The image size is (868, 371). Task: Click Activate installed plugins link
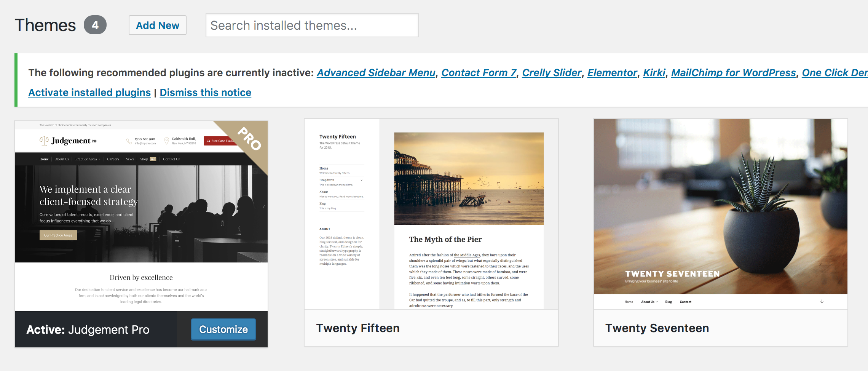tap(89, 93)
